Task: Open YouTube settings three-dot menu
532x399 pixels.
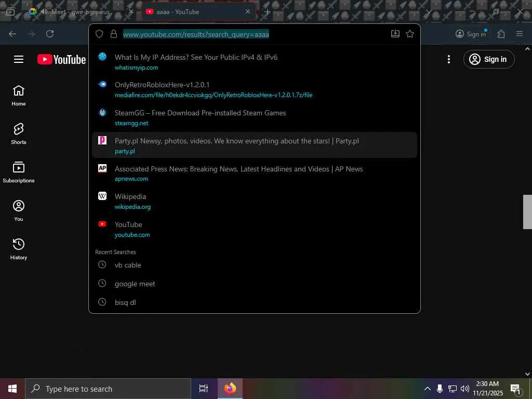Action: [448, 59]
